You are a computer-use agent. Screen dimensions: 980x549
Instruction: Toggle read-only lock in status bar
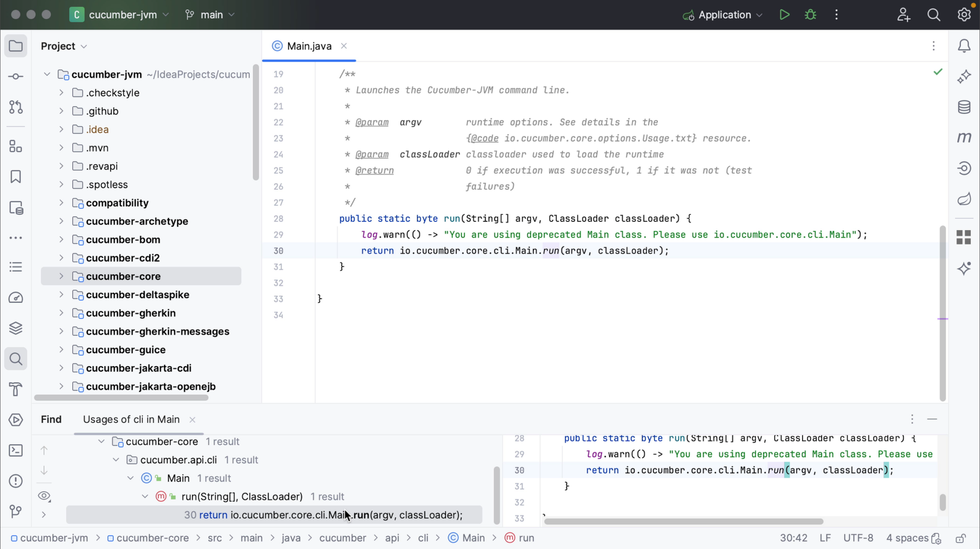tap(960, 538)
